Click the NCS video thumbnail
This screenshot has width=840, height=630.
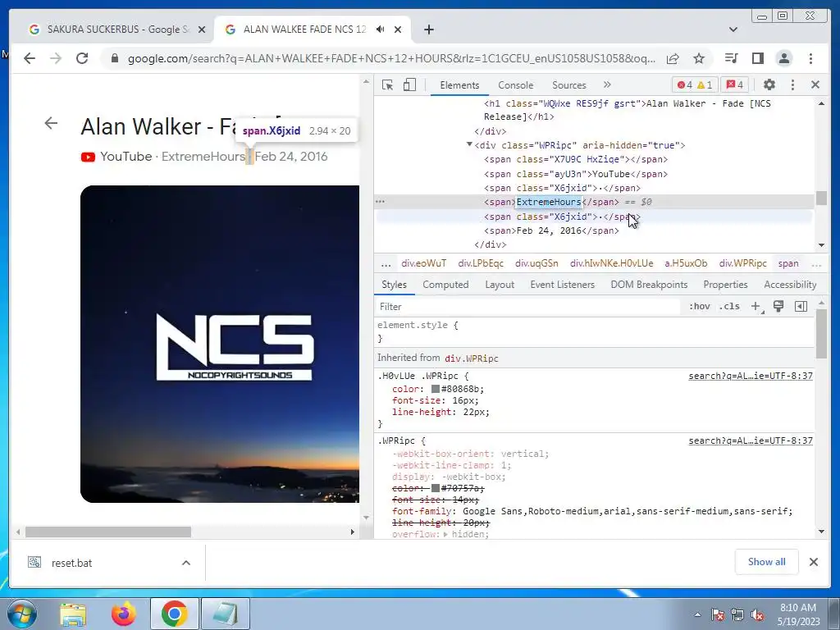(x=220, y=344)
